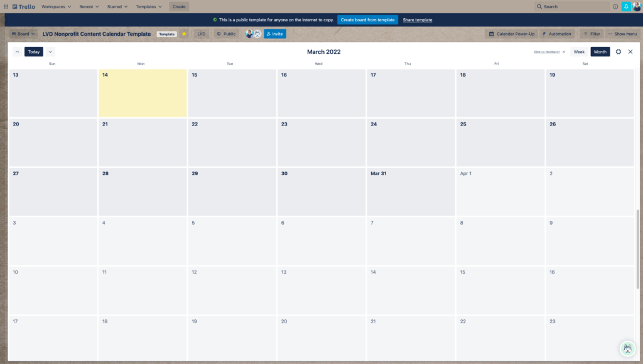Click the Template badge
This screenshot has height=364, width=643.
[x=166, y=34]
